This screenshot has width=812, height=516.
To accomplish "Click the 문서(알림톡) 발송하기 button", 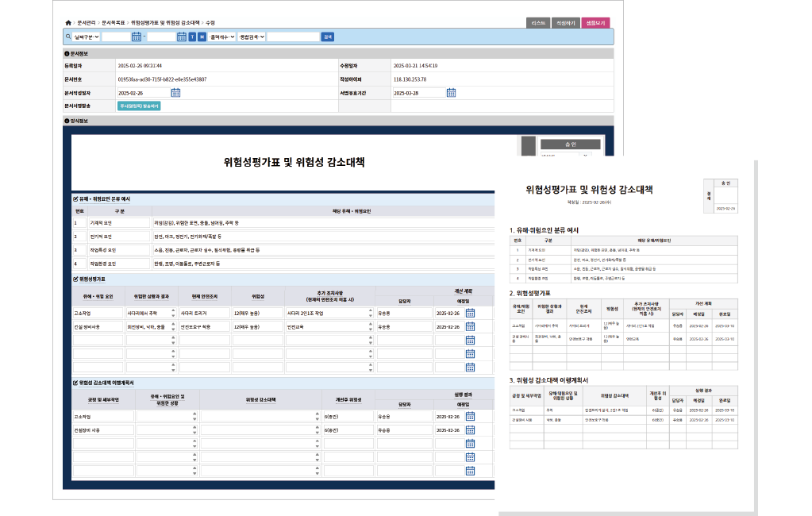I will tap(139, 106).
